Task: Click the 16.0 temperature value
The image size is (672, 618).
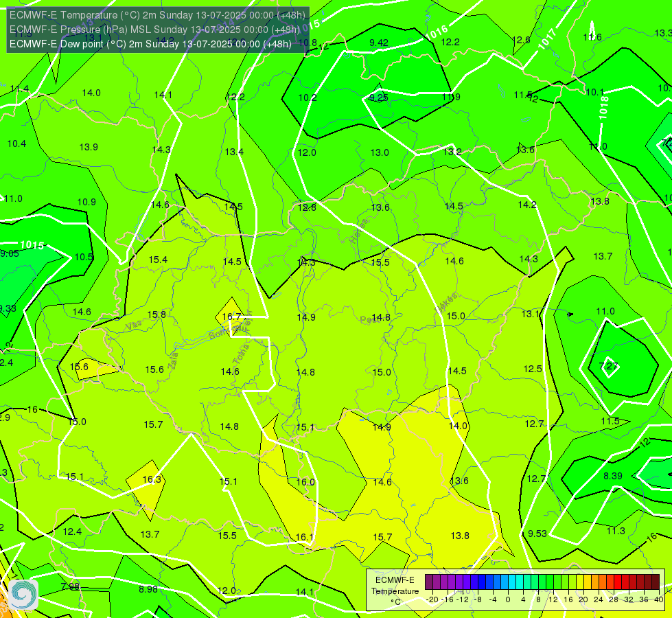Action: coord(305,482)
